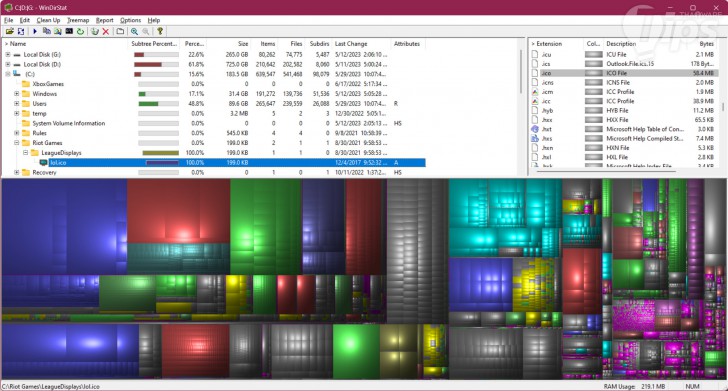The height and width of the screenshot is (391, 728).
Task: Click the color swatch for .icu row
Action: pos(593,54)
